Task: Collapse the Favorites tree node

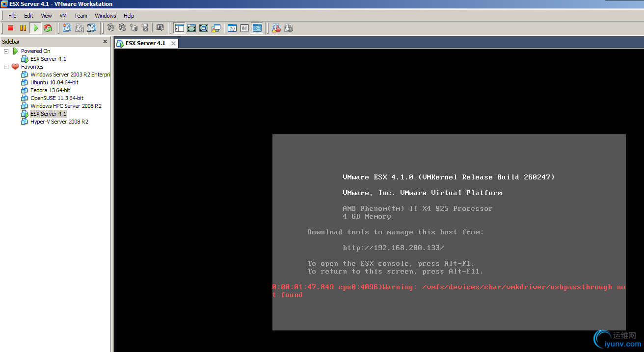Action: pos(6,67)
